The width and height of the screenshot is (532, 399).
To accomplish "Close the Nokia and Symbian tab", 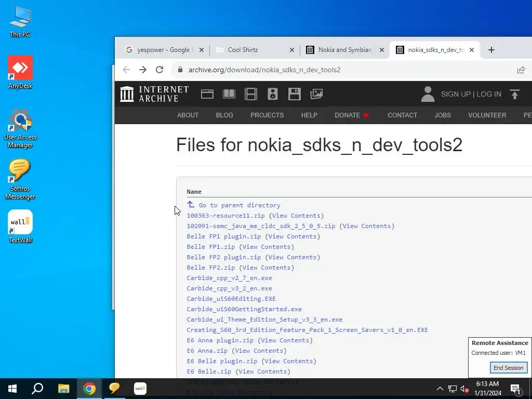I will [382, 50].
